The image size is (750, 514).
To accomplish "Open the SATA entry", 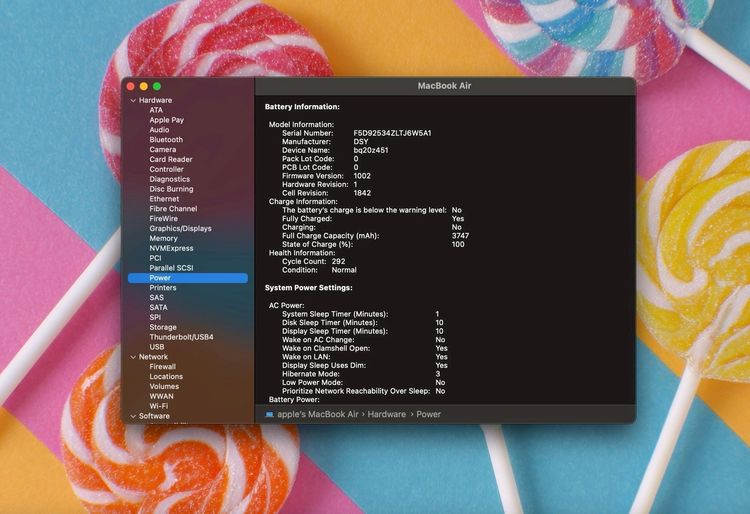I will pyautogui.click(x=158, y=307).
